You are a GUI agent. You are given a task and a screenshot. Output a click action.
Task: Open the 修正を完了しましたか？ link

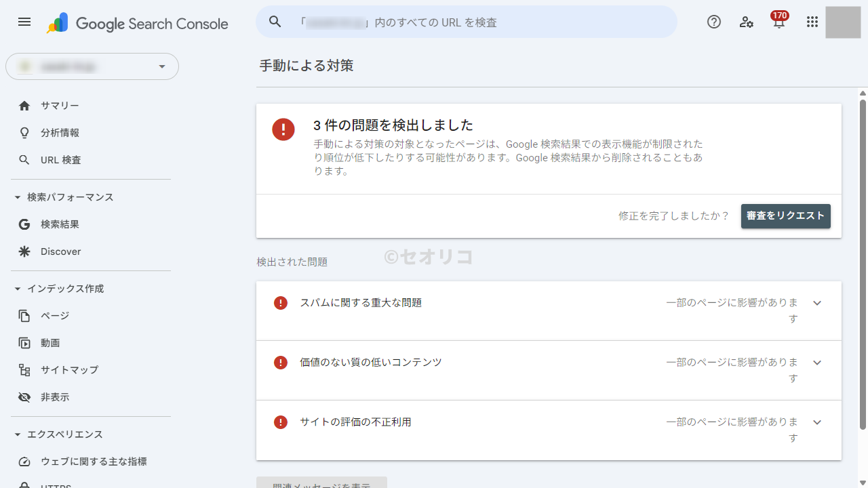pyautogui.click(x=673, y=216)
